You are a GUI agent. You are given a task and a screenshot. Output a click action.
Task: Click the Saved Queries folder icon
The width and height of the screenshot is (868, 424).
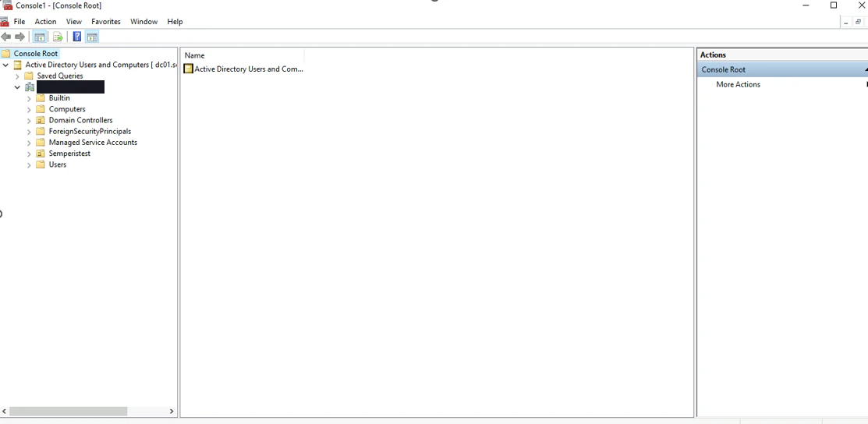pos(29,76)
